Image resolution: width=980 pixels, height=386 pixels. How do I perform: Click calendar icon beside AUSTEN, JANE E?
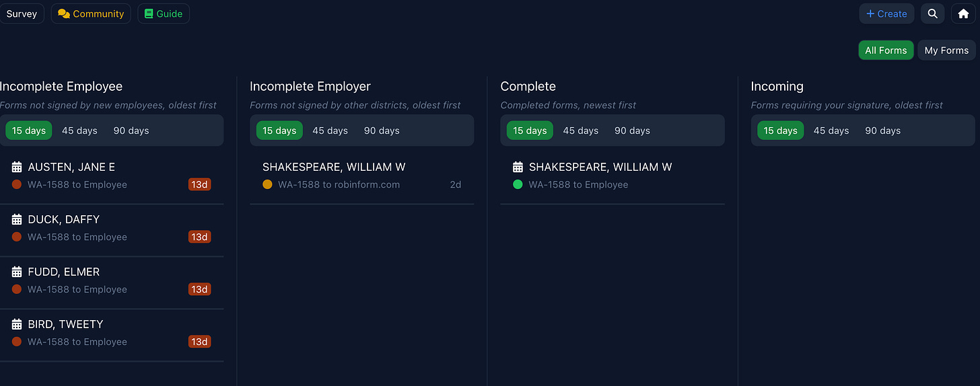pyautogui.click(x=17, y=167)
